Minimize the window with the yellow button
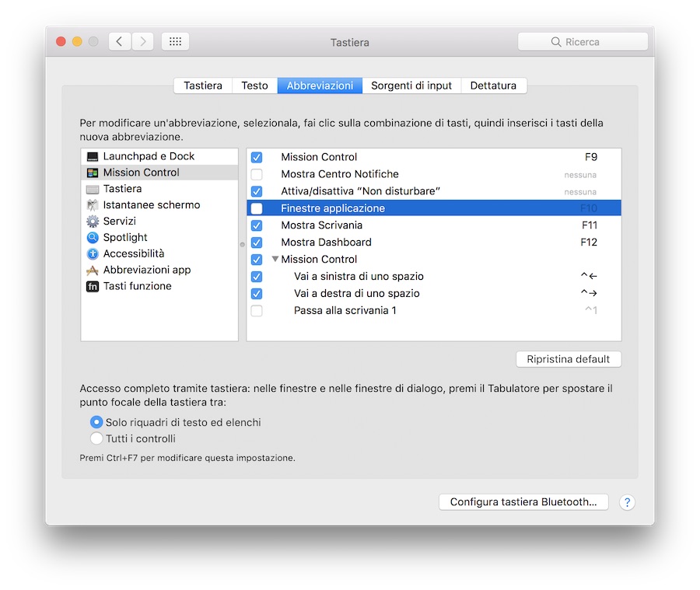Screen dimensions: 700x590 click(x=77, y=41)
